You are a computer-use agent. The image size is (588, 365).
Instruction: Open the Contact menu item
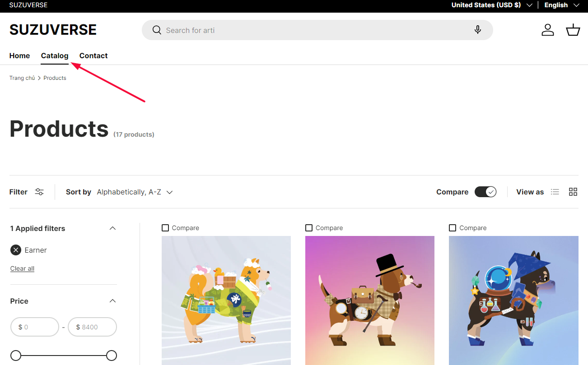pyautogui.click(x=93, y=55)
